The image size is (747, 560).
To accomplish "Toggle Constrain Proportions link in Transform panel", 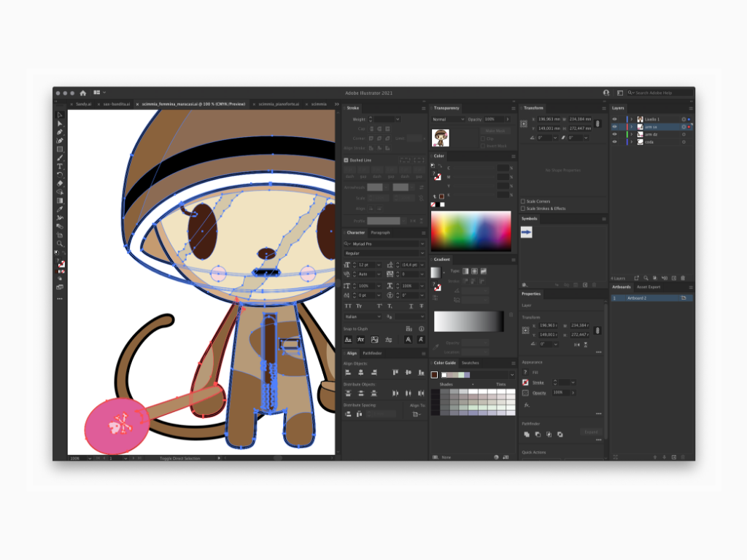I will [x=598, y=124].
